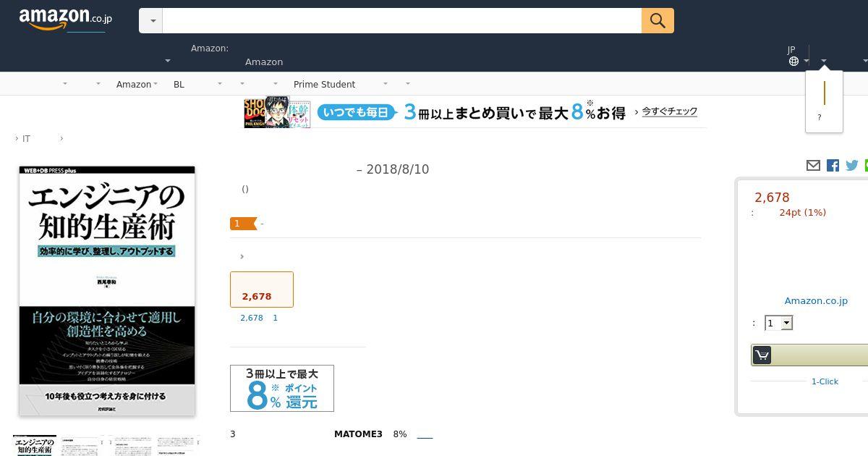The height and width of the screenshot is (456, 868).
Task: Click the breadcrumb chevron before IT
Action: [17, 138]
